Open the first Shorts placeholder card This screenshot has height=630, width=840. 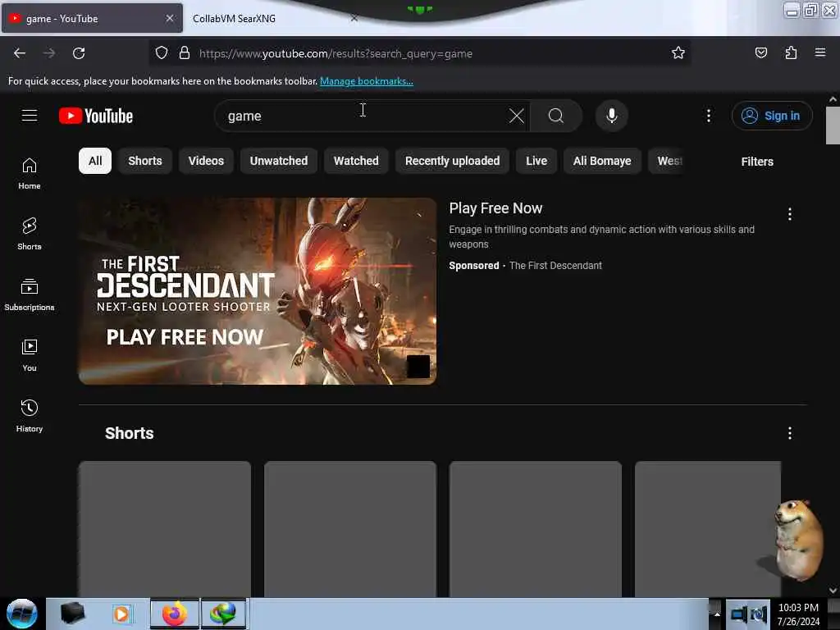click(x=164, y=529)
